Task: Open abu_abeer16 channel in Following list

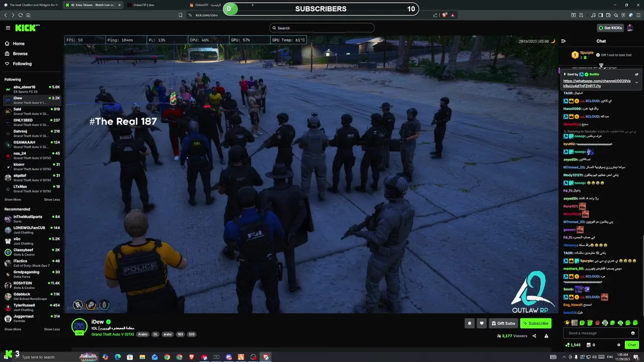Action: point(32,89)
